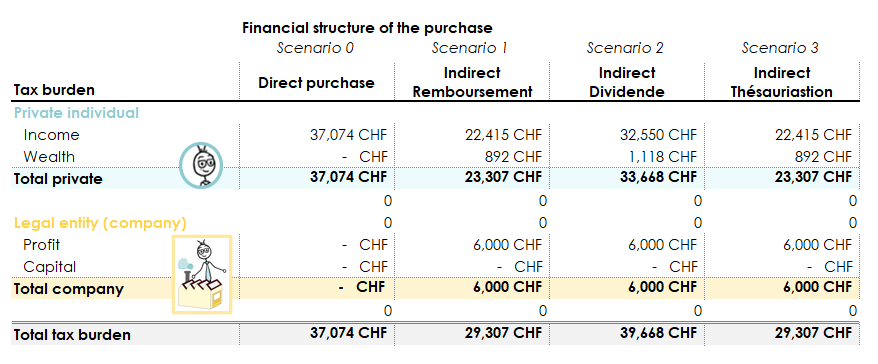This screenshot has height=364, width=878.
Task: Select the 'Total tax burden' row label
Action: pyautogui.click(x=72, y=335)
